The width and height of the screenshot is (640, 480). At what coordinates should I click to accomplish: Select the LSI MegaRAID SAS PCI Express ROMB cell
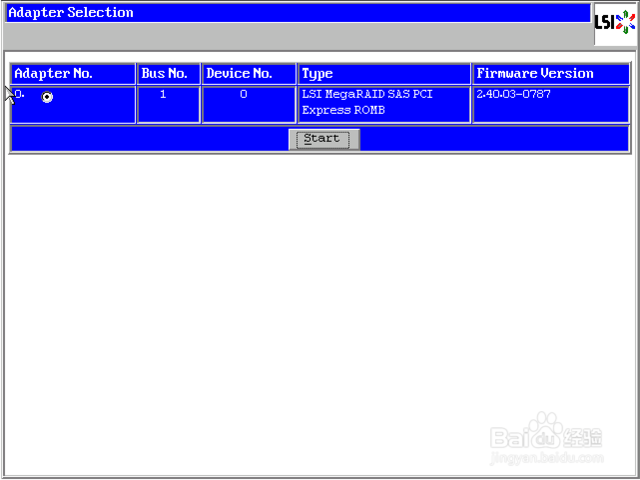(x=384, y=104)
